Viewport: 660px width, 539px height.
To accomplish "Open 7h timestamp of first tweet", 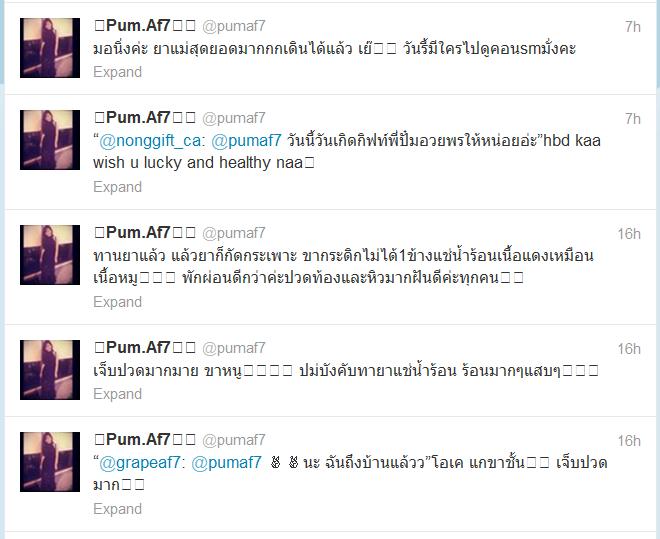I will tap(633, 27).
